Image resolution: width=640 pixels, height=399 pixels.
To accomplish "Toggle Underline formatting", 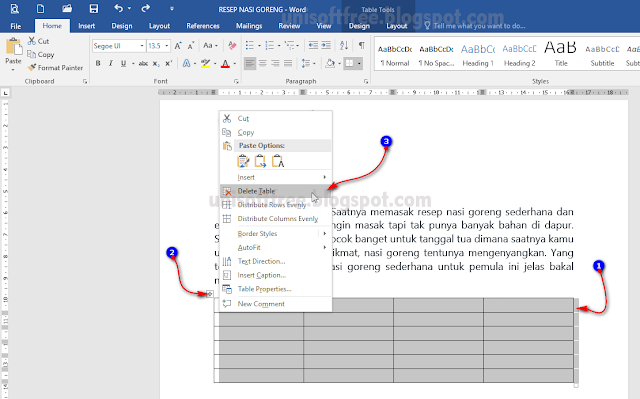I will 123,63.
